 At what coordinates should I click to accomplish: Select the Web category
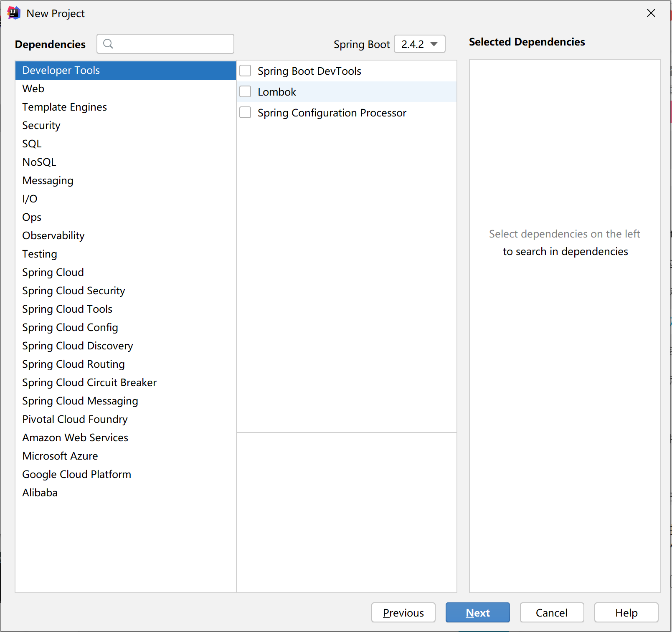point(126,88)
